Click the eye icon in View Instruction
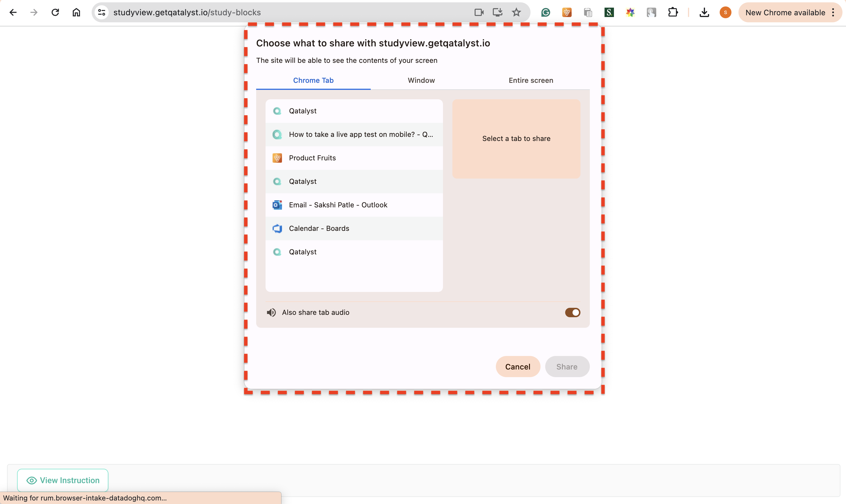Viewport: 846px width, 504px height. click(x=32, y=480)
